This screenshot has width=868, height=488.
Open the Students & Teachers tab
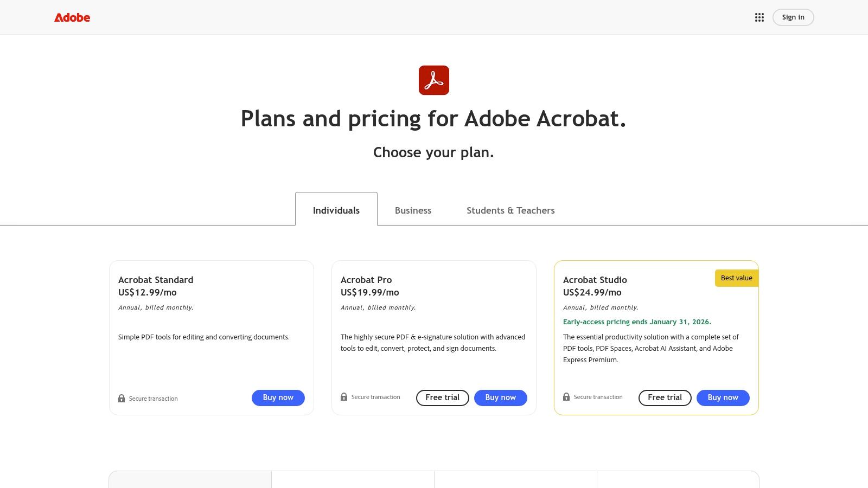510,210
